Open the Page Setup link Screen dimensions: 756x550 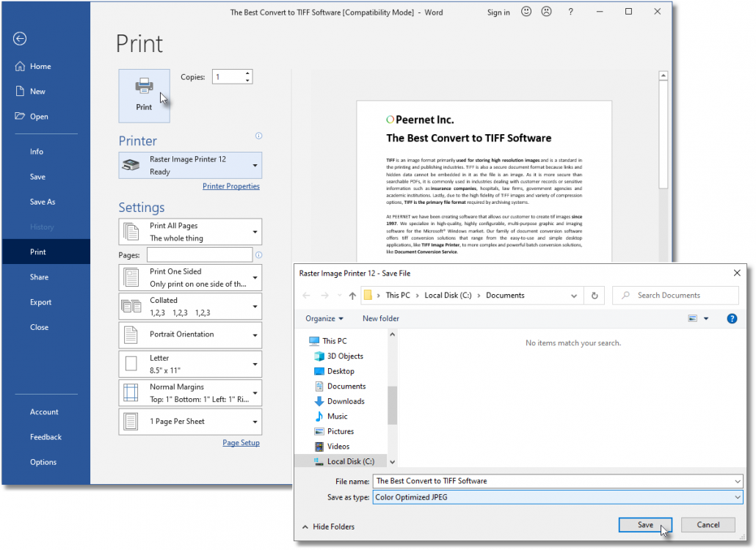point(241,443)
